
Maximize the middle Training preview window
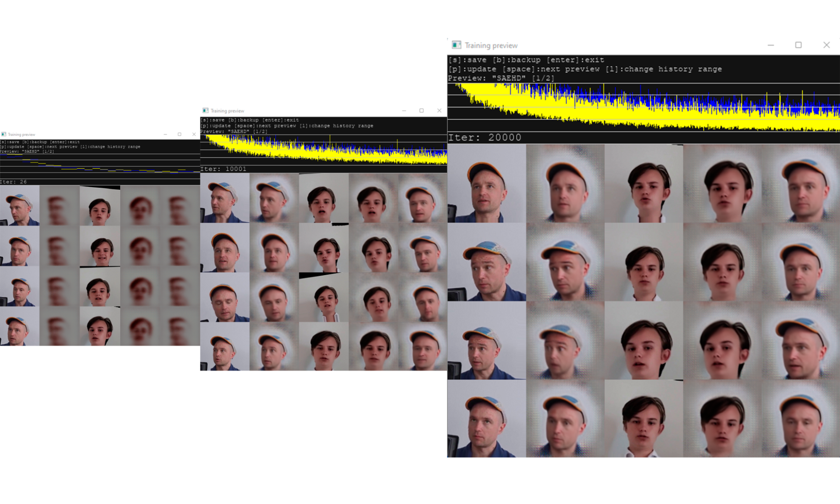421,110
